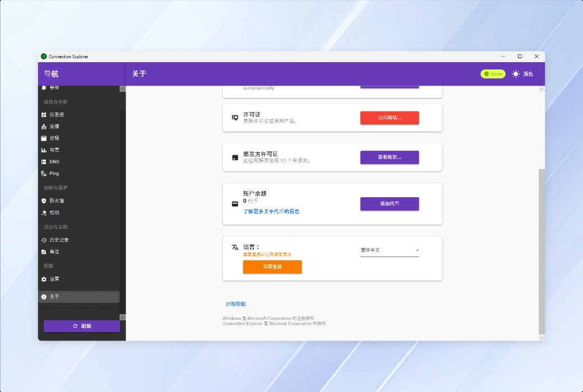Click the 0 代币 balance text
Viewport: 583px width, 392px height.
pos(251,201)
